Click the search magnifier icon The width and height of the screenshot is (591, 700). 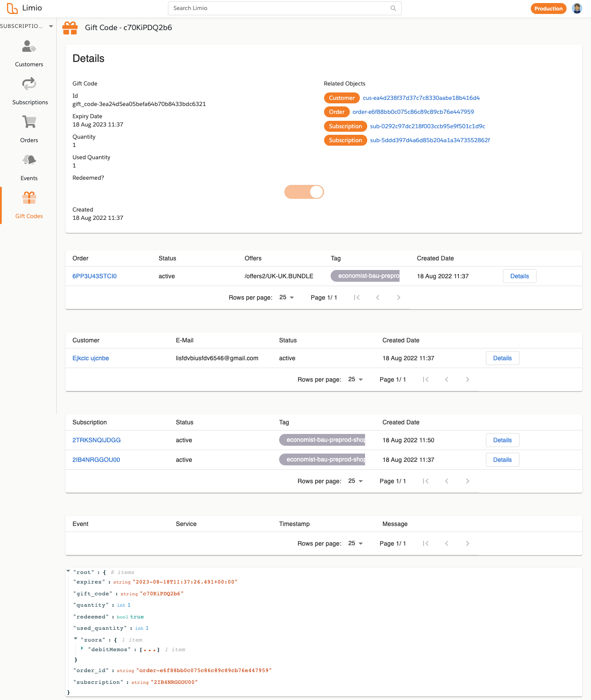point(393,8)
